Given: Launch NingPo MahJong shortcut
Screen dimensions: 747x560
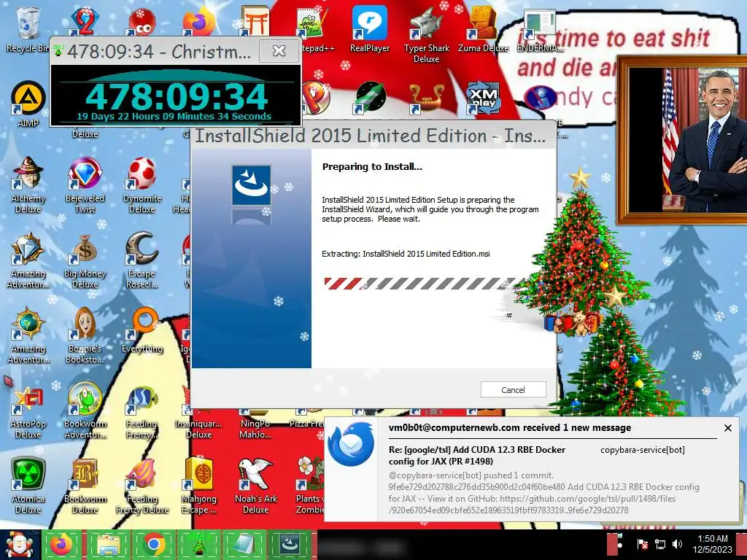Looking at the screenshot, I should [x=255, y=423].
